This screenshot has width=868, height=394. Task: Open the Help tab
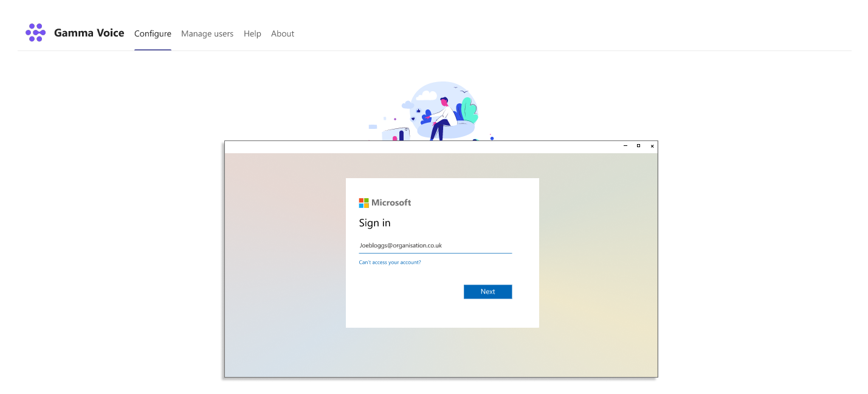pos(252,34)
